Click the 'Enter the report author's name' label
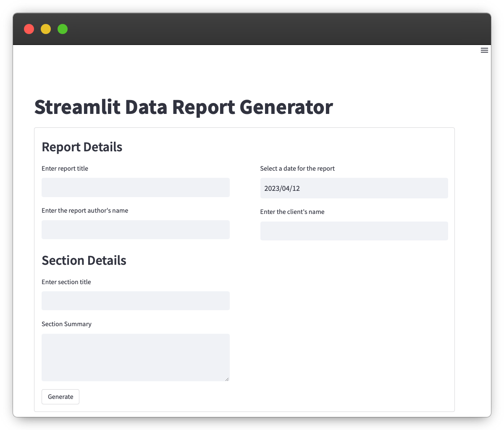Screen dimensions: 504x430 [x=85, y=211]
